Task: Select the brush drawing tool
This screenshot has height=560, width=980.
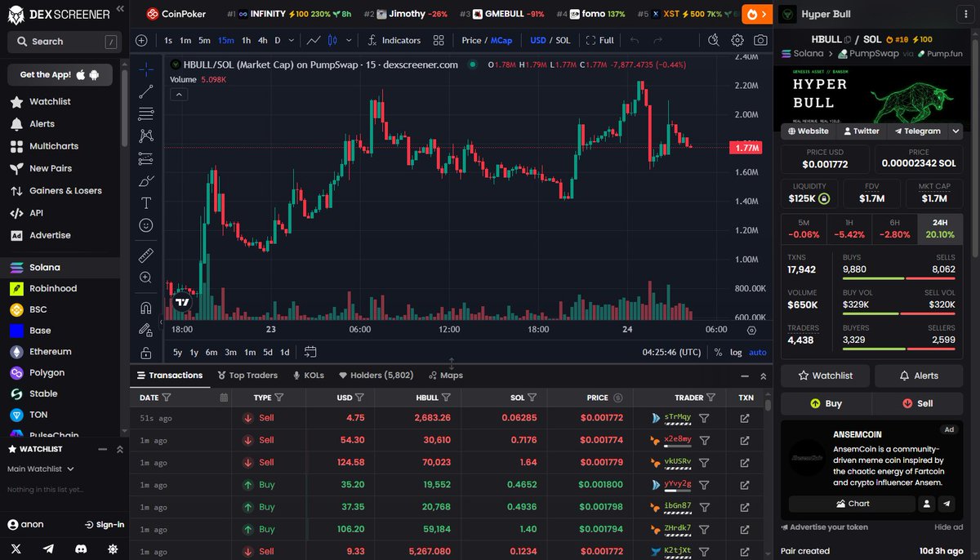Action: click(x=146, y=180)
